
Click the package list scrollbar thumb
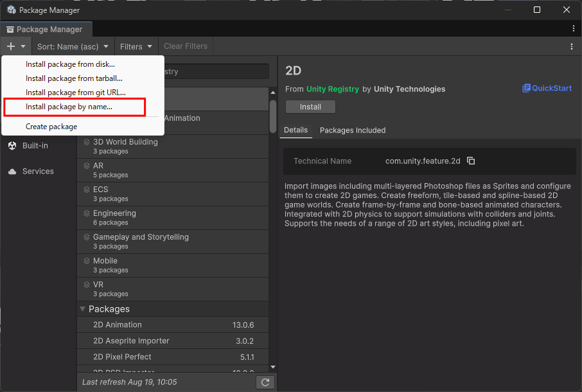(x=273, y=116)
